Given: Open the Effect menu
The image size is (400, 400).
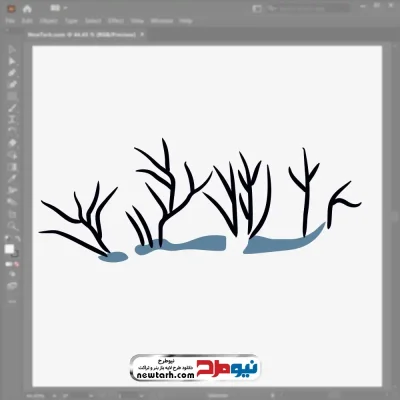Looking at the screenshot, I should pos(116,21).
